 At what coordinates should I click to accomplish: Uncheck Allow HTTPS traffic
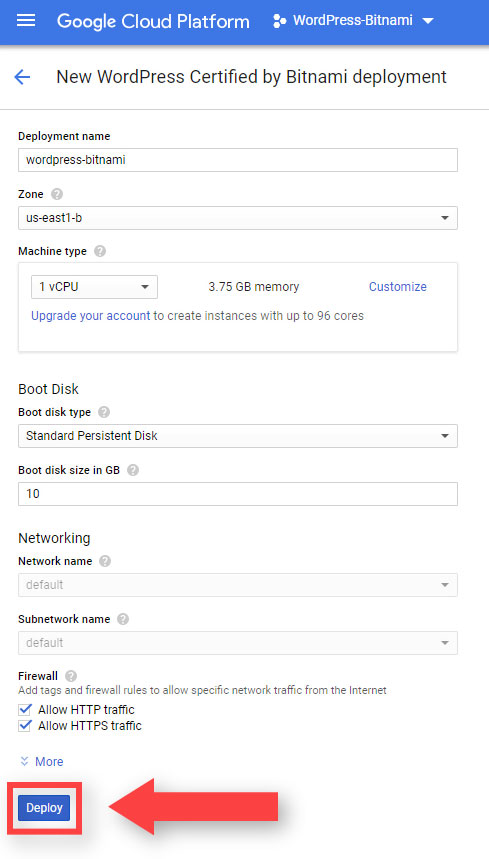[x=25, y=726]
